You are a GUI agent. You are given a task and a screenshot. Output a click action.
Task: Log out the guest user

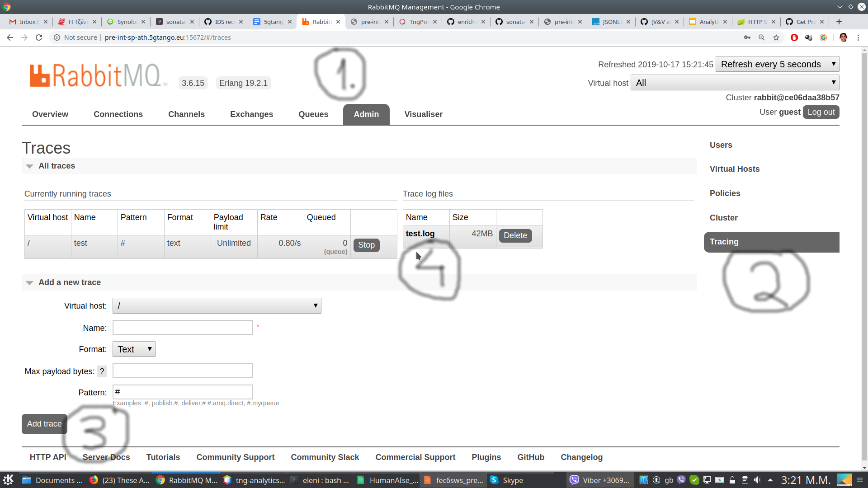[x=821, y=112]
